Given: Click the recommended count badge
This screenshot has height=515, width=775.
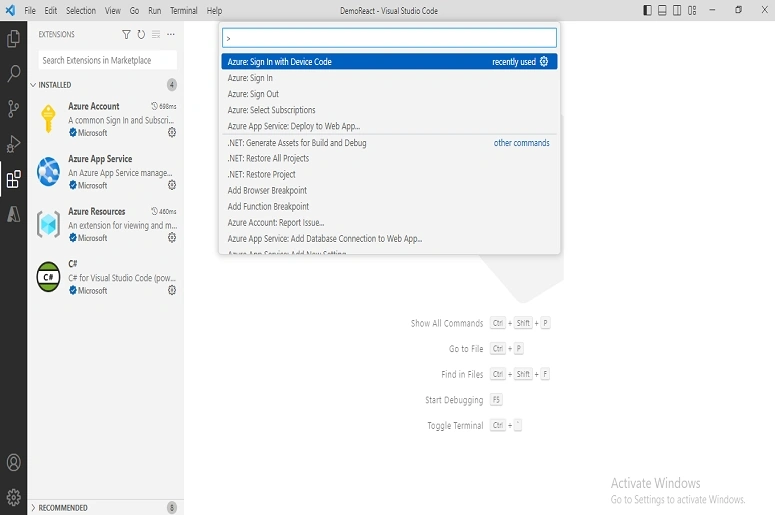Looking at the screenshot, I should [x=172, y=508].
